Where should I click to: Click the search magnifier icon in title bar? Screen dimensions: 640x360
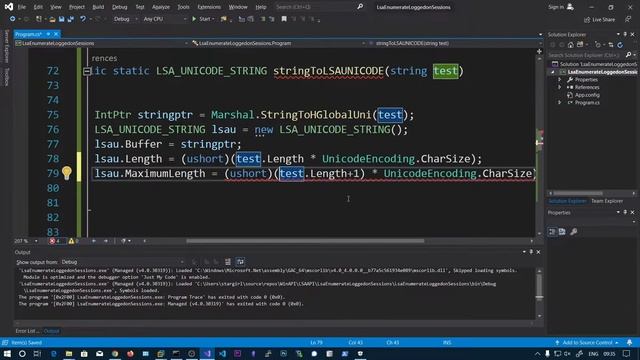coord(360,7)
